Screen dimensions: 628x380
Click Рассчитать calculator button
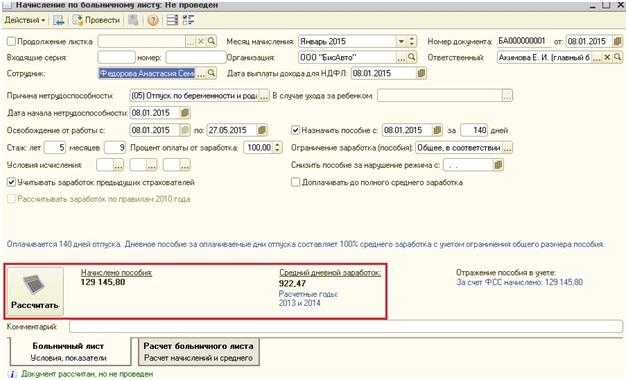tap(35, 291)
